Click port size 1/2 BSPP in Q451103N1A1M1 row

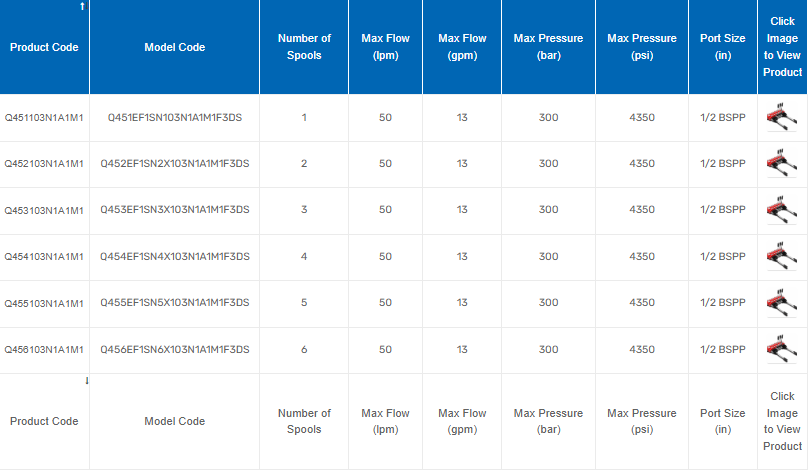[x=722, y=118]
